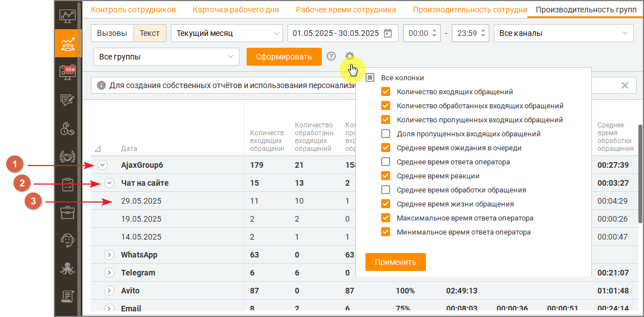Click the Дата column header

click(129, 149)
